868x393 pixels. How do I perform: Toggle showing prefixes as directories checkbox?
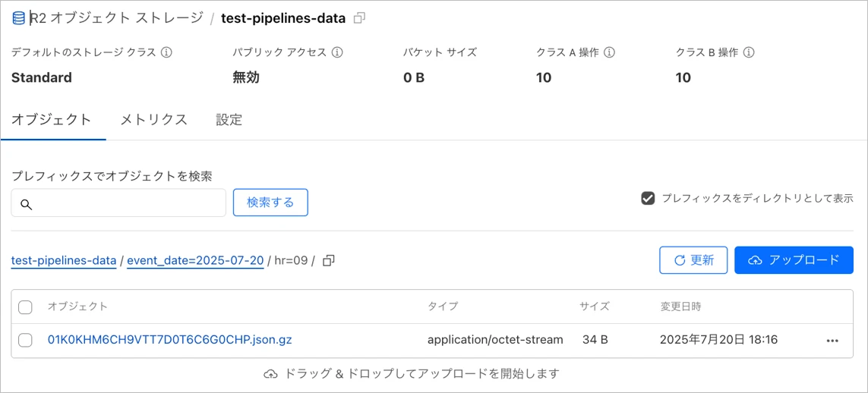648,198
